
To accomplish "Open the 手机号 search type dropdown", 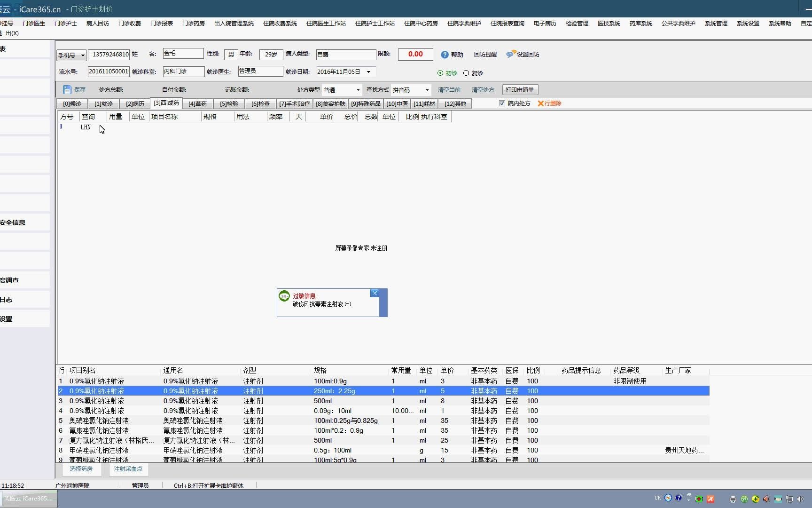I will tap(83, 56).
